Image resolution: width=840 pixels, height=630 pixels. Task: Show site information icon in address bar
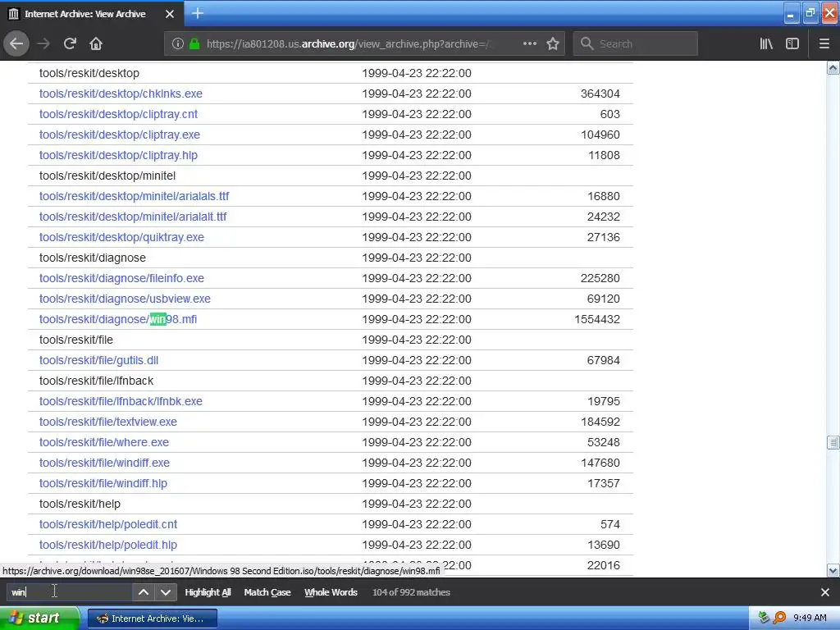click(x=178, y=44)
